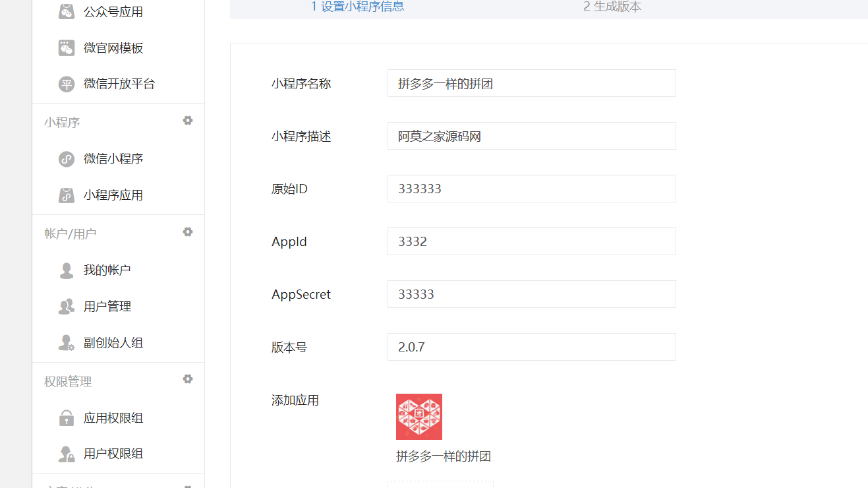Click the 用户权限组 icon
This screenshot has width=868, height=488.
67,454
